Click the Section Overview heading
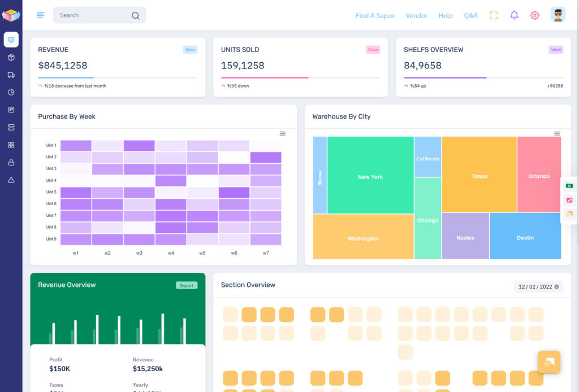The width and height of the screenshot is (579, 392). pos(248,285)
